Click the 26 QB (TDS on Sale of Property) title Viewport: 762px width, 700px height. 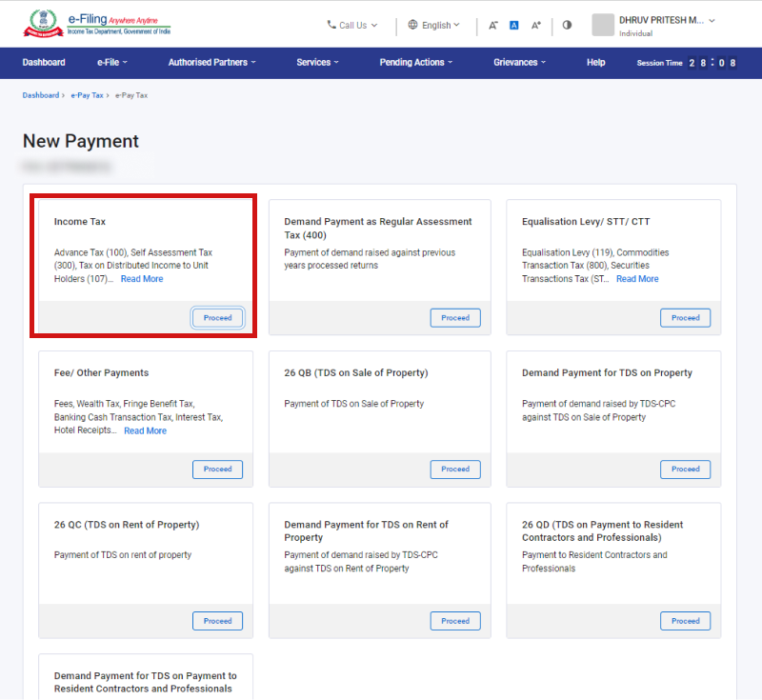(x=355, y=372)
